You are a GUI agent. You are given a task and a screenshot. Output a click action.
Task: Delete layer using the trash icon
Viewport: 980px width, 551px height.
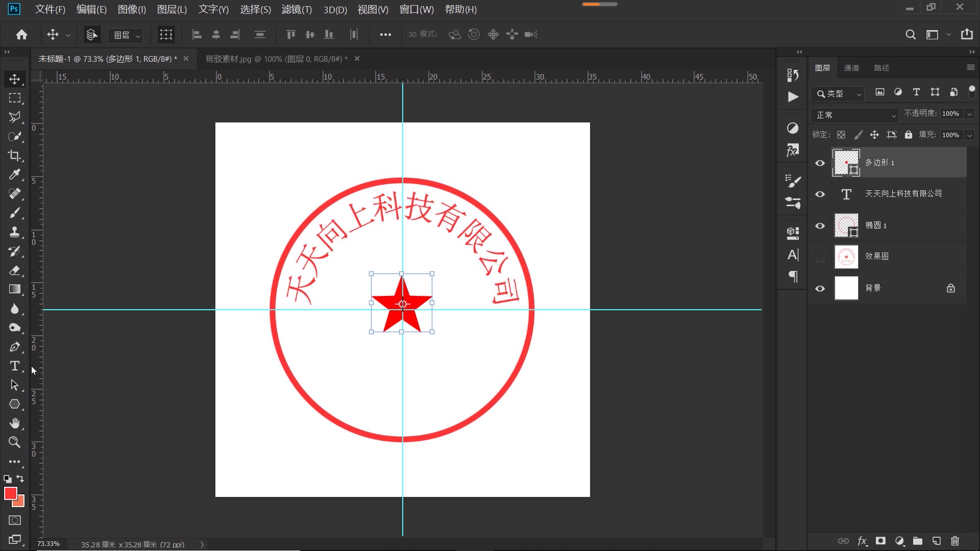[955, 541]
